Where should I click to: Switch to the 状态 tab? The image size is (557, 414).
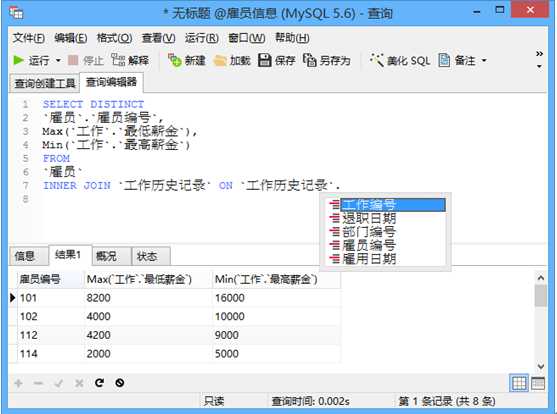[151, 256]
